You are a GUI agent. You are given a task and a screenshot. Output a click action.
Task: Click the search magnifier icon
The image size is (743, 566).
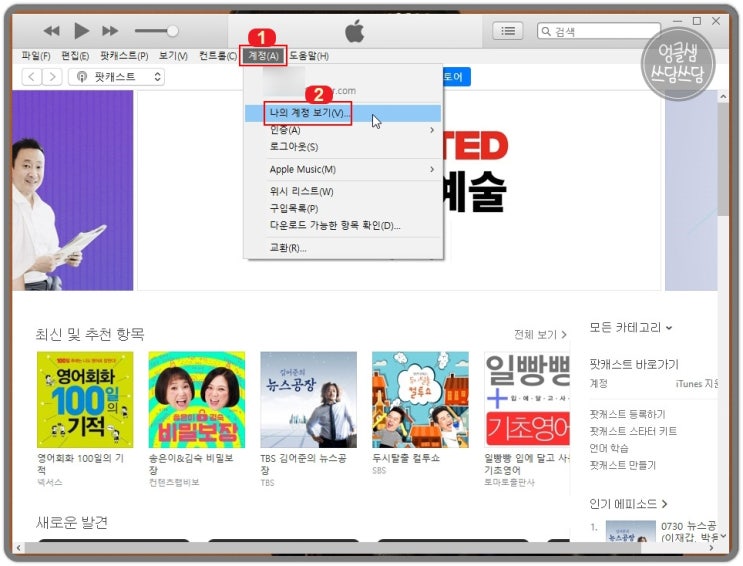[x=546, y=31]
